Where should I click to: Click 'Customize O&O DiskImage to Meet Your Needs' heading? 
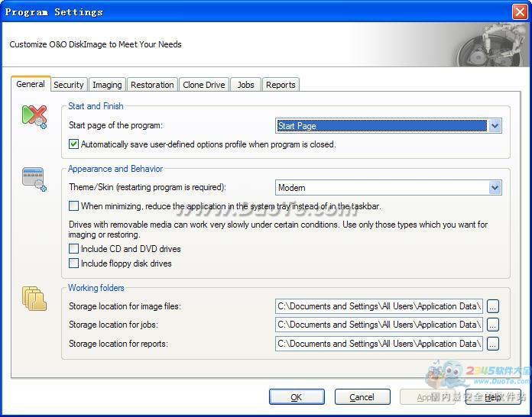pos(96,44)
